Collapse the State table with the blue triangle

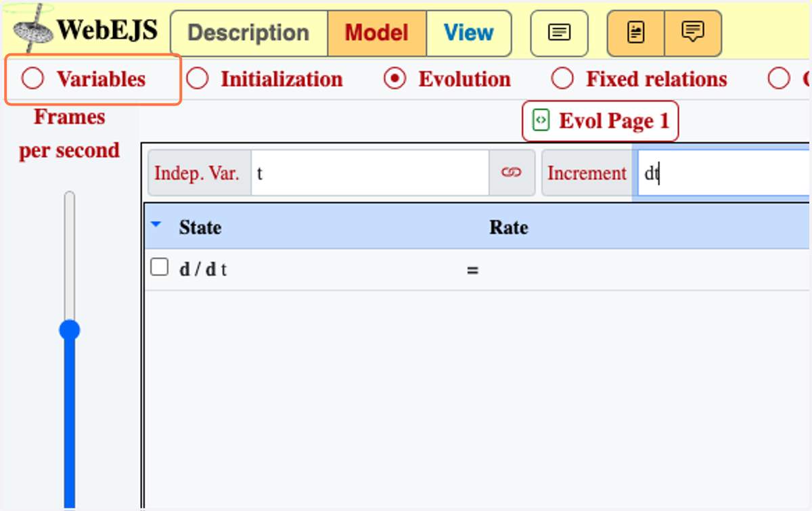click(156, 225)
